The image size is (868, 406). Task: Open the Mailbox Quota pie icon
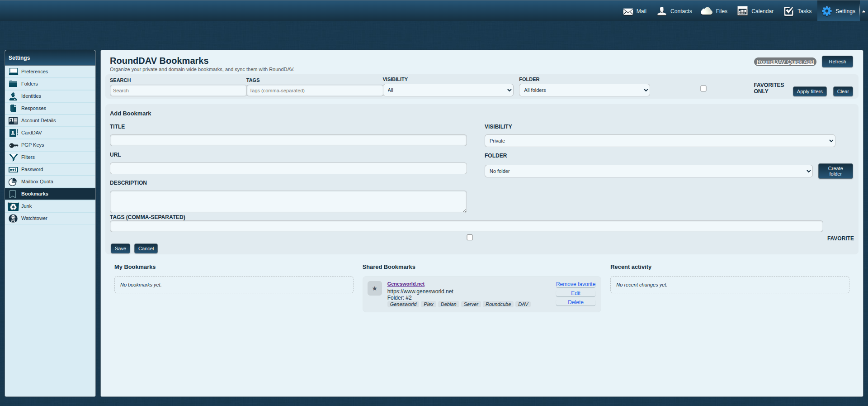coord(13,182)
